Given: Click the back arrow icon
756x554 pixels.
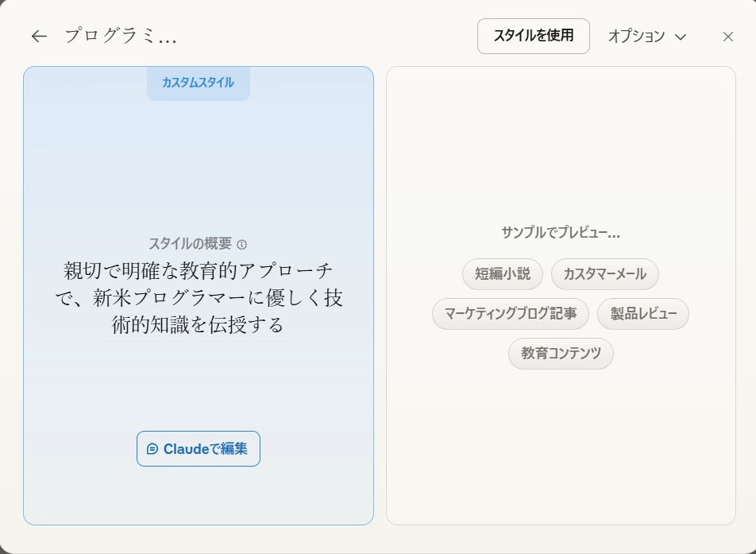Looking at the screenshot, I should coord(39,37).
